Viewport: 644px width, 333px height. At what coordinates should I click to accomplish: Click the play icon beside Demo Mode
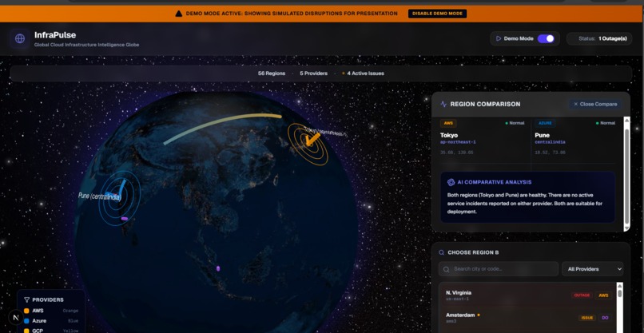(499, 38)
